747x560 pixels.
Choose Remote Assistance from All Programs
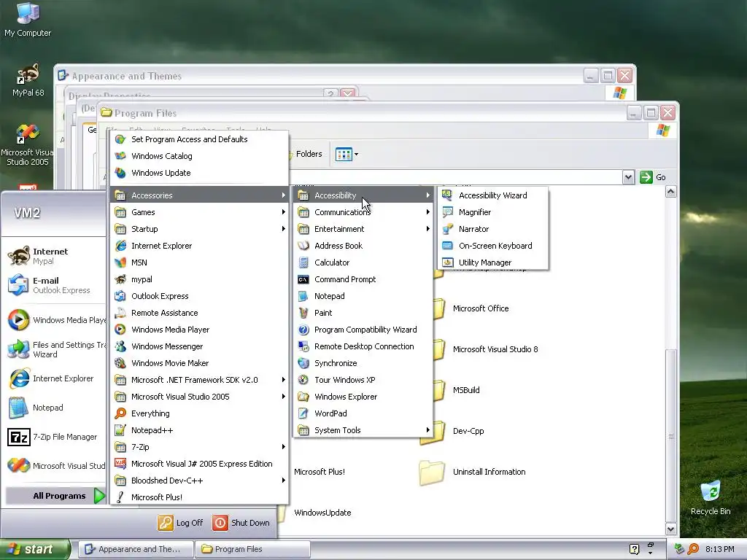pyautogui.click(x=199, y=313)
